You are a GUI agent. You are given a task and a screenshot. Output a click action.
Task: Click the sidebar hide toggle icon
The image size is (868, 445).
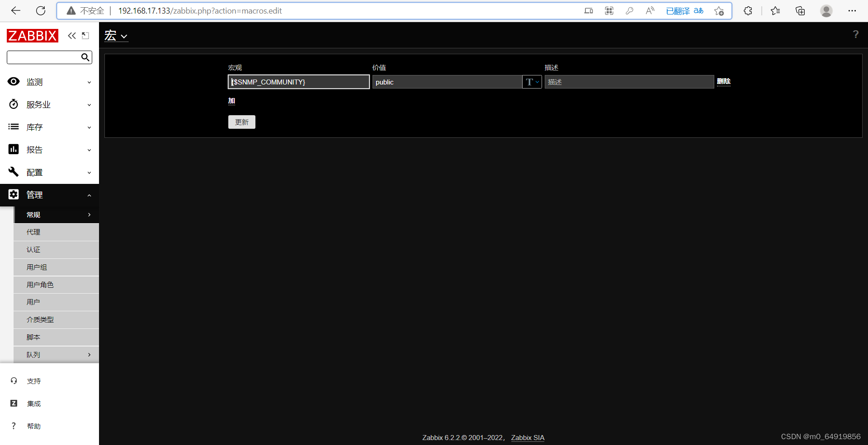(85, 36)
